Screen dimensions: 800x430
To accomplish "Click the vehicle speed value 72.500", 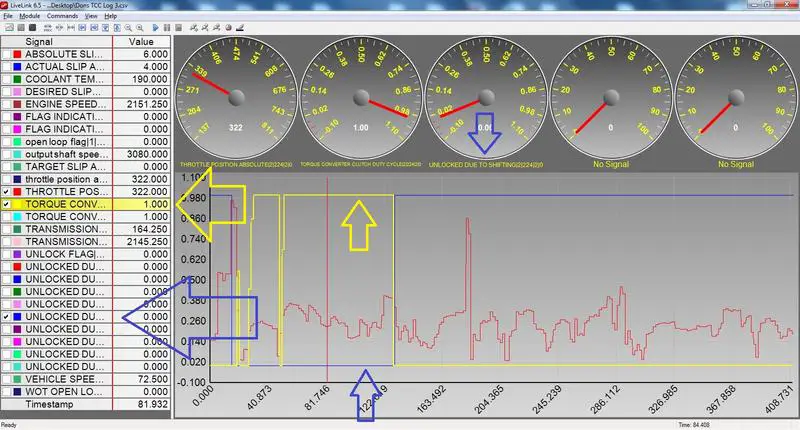I will pyautogui.click(x=153, y=379).
